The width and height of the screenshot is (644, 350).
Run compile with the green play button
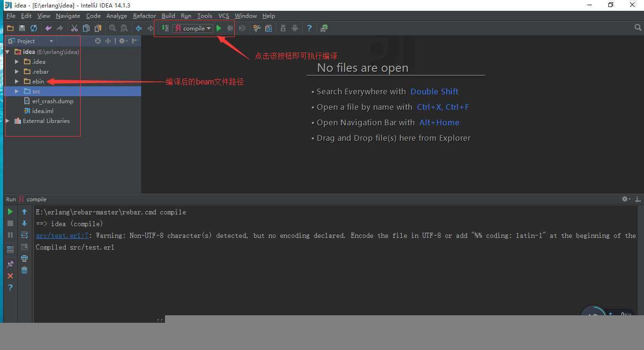[219, 28]
